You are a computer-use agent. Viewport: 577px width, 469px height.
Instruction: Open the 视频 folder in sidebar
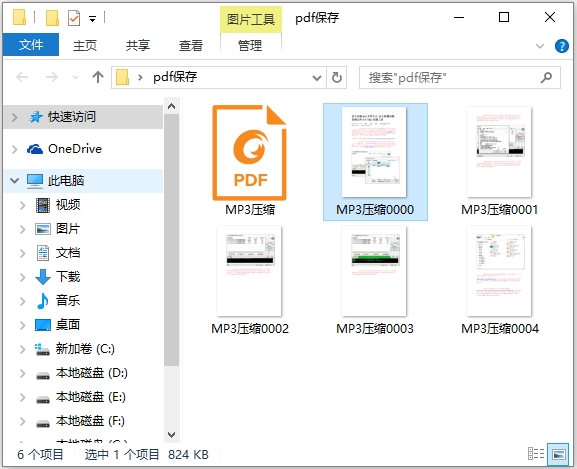68,205
